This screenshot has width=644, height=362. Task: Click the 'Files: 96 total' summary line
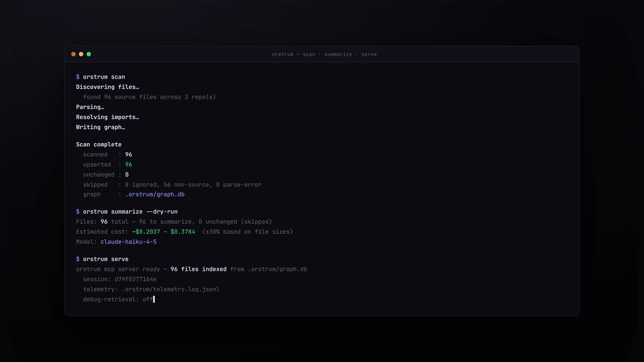click(174, 222)
